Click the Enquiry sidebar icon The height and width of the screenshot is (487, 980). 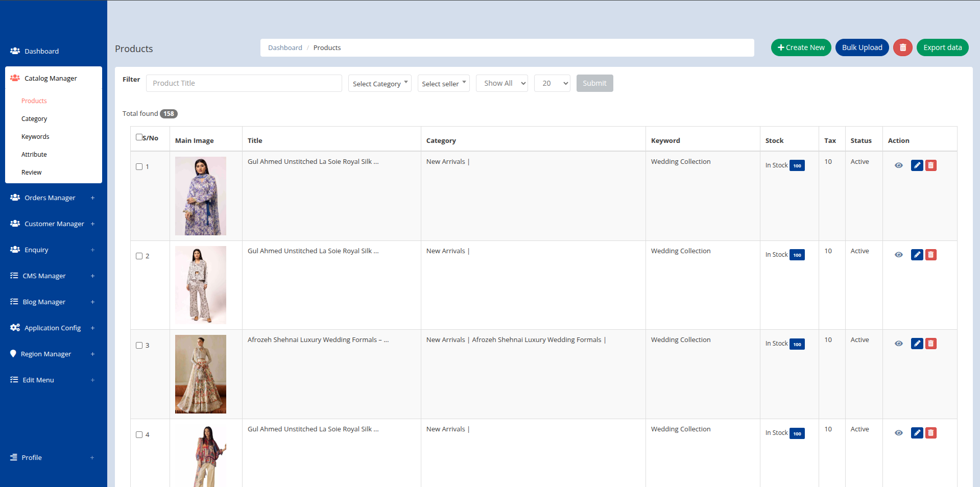(15, 250)
